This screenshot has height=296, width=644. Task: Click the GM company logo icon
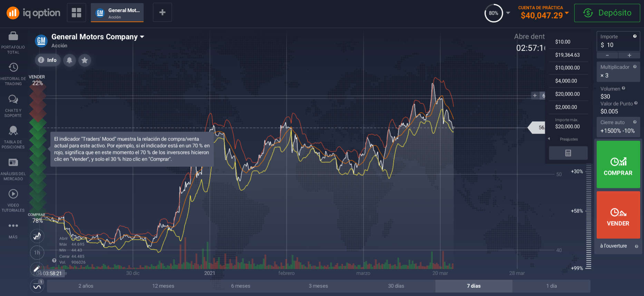pos(41,41)
